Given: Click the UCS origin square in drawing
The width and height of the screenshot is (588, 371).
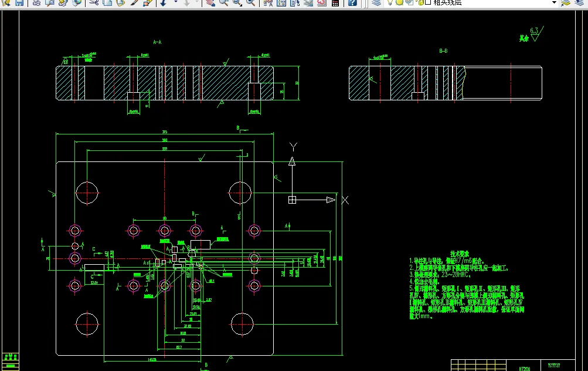Looking at the screenshot, I should pos(292,200).
